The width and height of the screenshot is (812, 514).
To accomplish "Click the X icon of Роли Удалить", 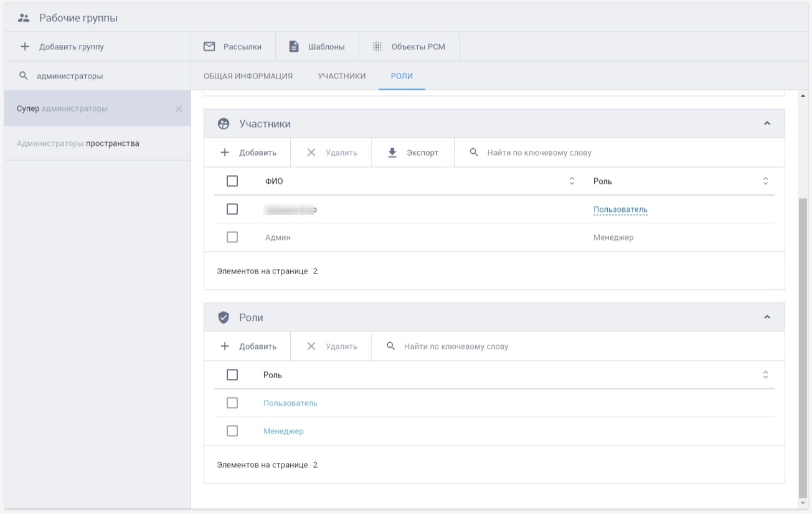I will [311, 346].
